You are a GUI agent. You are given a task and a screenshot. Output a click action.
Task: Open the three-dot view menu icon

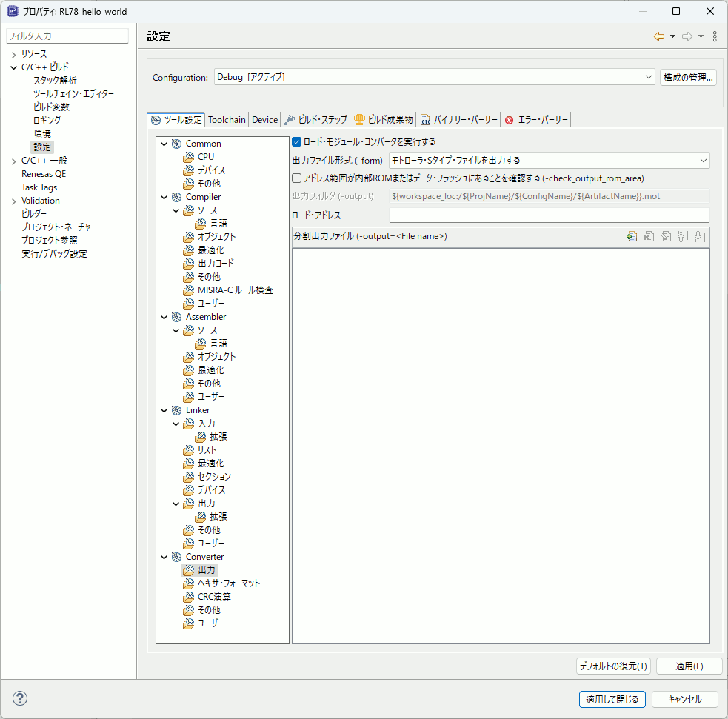715,36
